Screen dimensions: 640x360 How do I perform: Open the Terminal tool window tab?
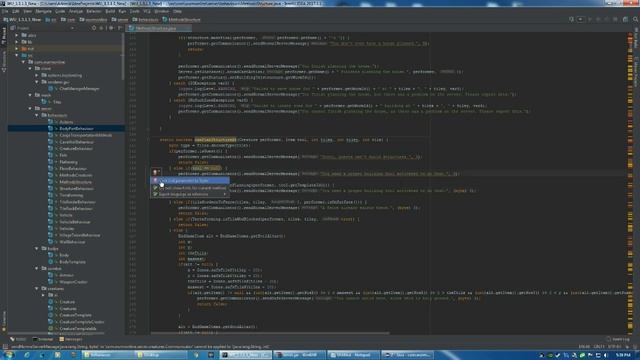tap(43, 339)
